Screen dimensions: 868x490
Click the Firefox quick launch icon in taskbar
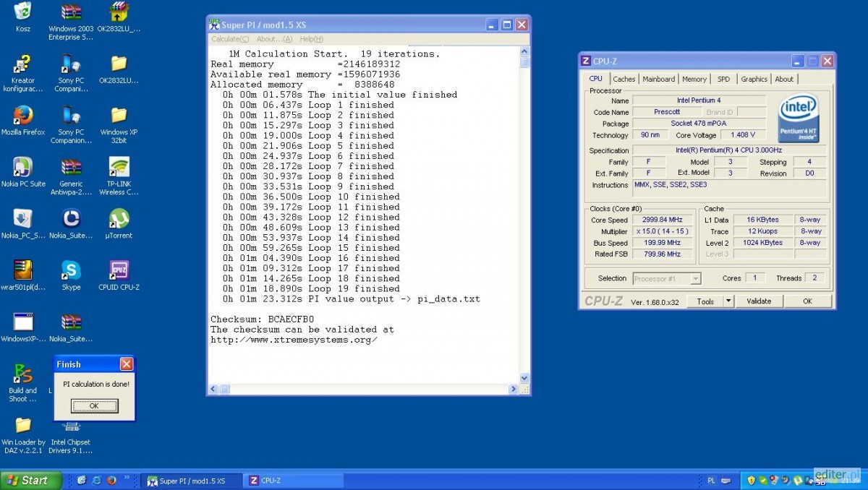111,480
